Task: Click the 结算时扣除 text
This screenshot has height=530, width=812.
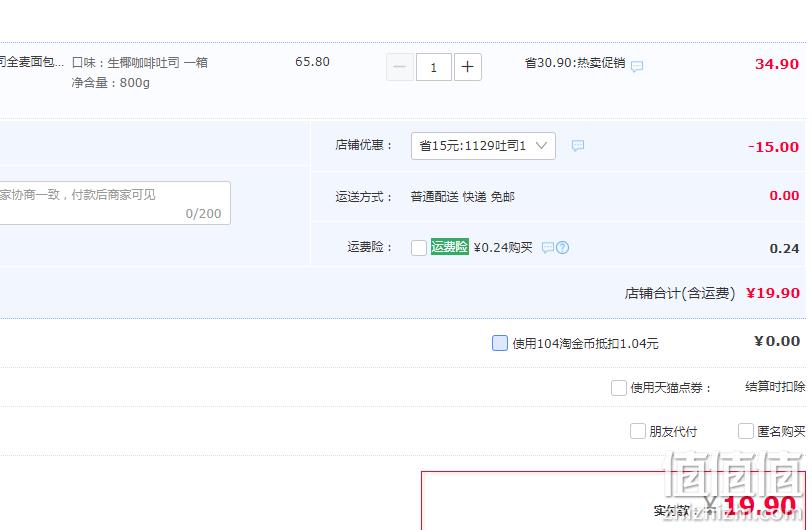Action: (x=775, y=387)
